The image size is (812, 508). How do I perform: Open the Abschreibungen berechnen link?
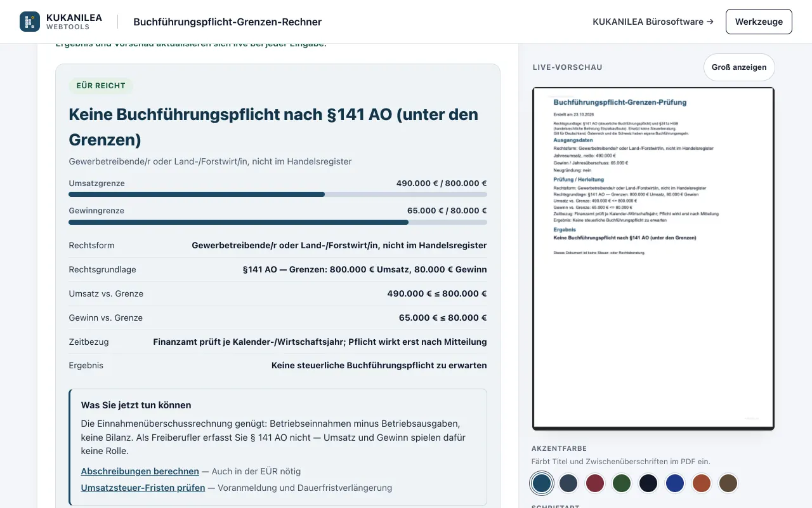tap(140, 471)
